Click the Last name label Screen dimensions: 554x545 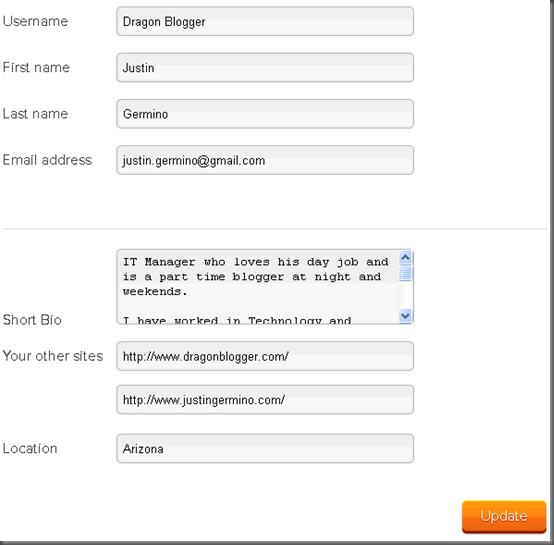35,114
